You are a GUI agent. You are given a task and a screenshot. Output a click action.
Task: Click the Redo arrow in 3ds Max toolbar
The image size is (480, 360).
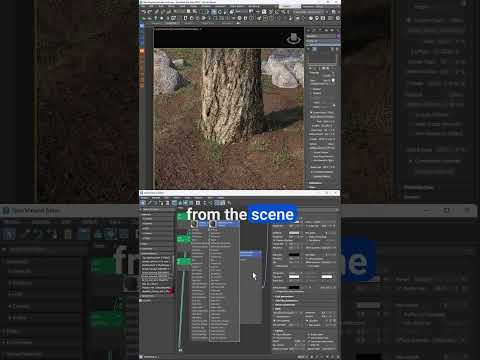(149, 12)
